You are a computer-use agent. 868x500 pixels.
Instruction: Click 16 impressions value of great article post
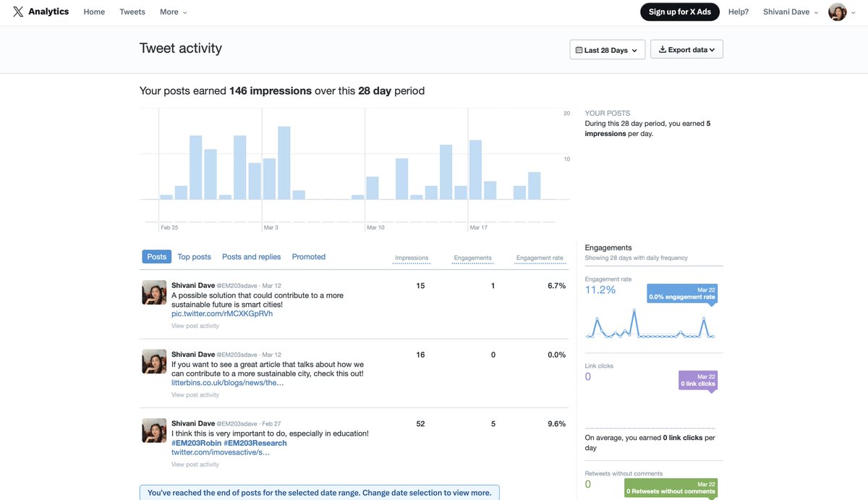(x=420, y=355)
